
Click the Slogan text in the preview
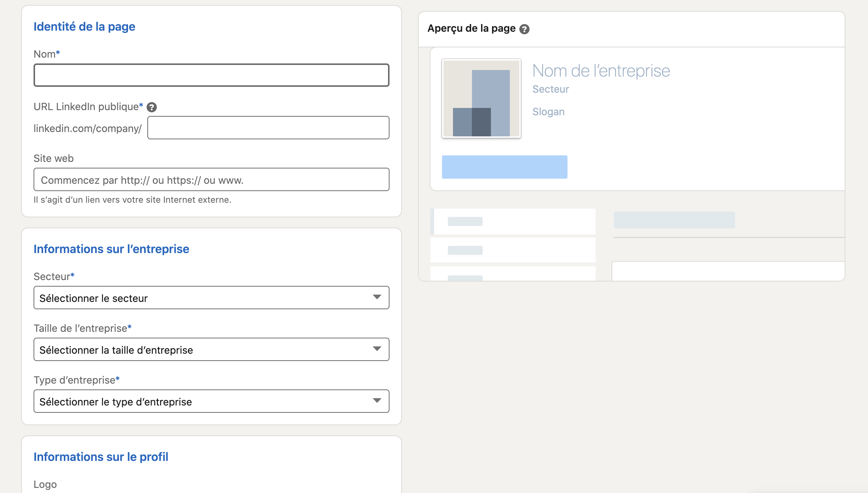pos(549,112)
